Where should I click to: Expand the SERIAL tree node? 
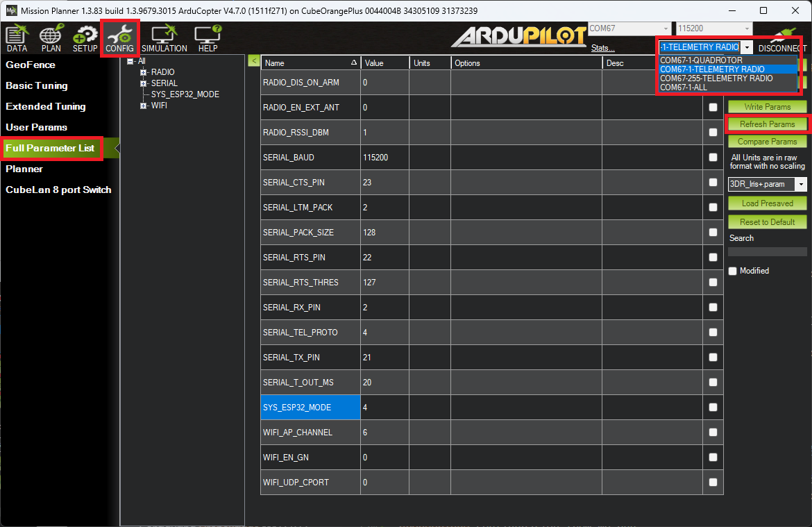click(144, 83)
